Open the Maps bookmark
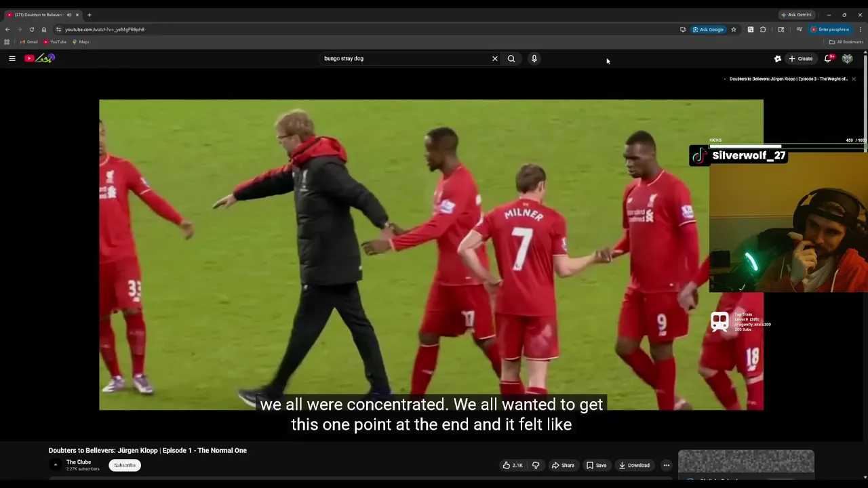This screenshot has width=868, height=488. click(81, 42)
